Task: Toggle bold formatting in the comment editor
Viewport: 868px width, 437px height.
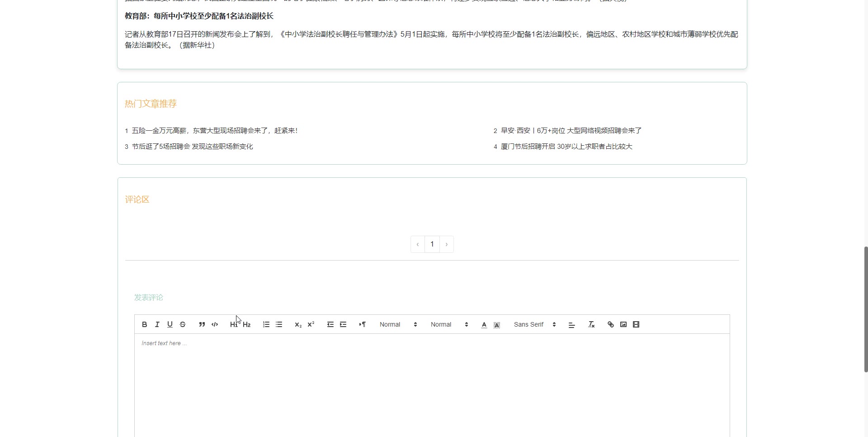Action: [144, 324]
